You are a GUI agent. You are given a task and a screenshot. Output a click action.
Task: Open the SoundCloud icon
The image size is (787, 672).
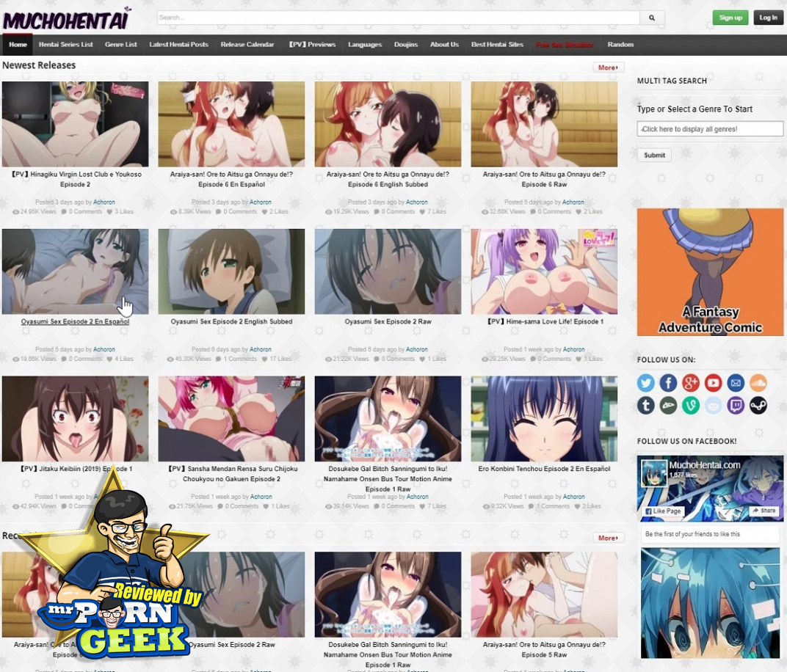[x=758, y=382]
